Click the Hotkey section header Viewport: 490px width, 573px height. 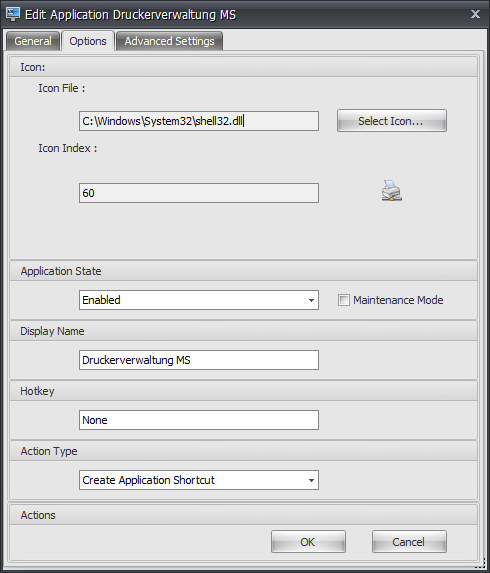tap(243, 391)
